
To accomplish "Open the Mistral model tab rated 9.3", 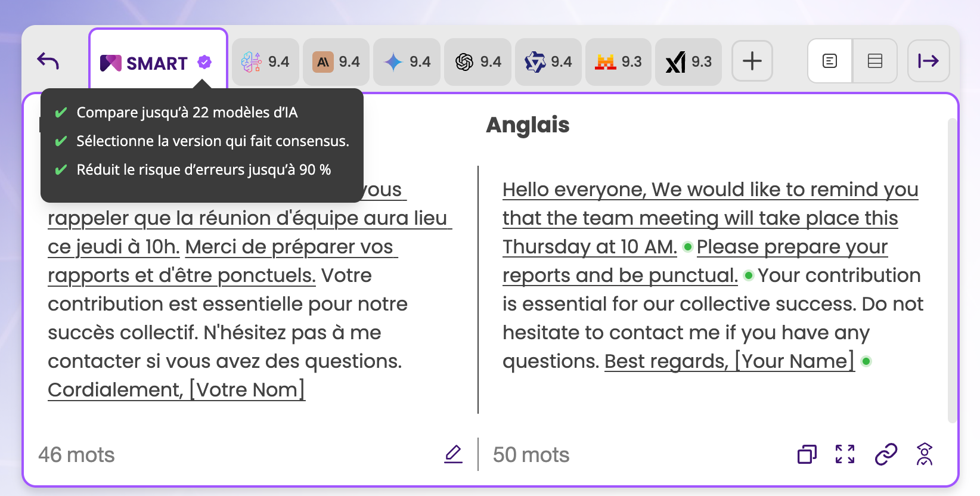I will click(x=618, y=62).
